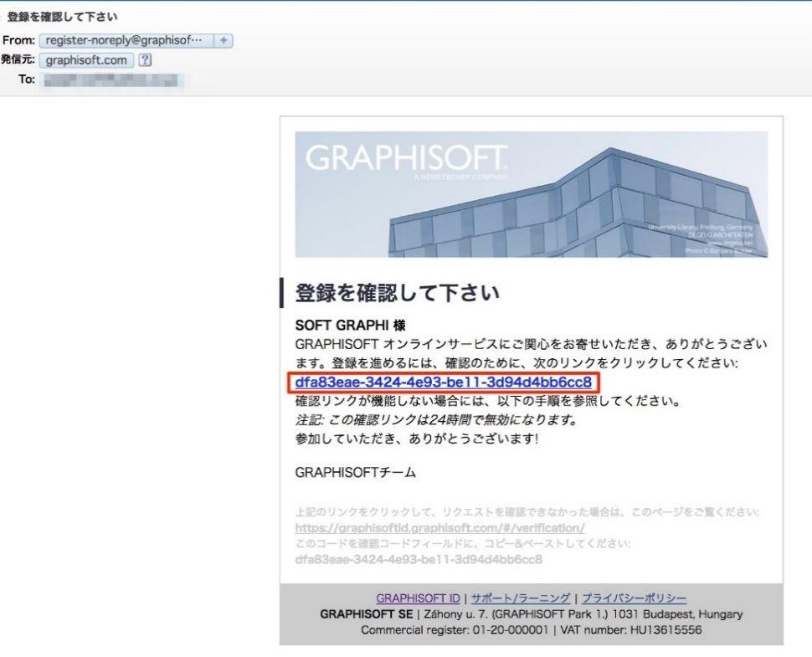Viewport: 812px width, 657px height.
Task: Click the GRAPHISOFT SE address line
Action: [x=532, y=614]
